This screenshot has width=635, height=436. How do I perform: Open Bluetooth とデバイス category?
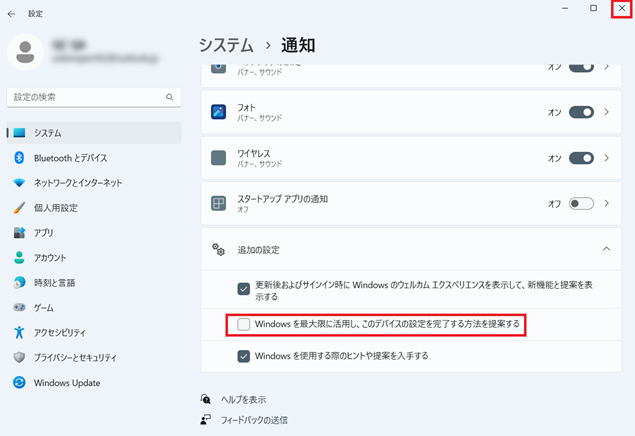point(94,158)
